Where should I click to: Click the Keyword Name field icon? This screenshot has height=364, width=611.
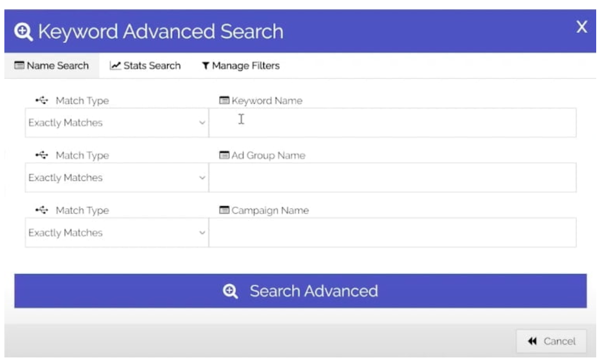click(x=224, y=101)
